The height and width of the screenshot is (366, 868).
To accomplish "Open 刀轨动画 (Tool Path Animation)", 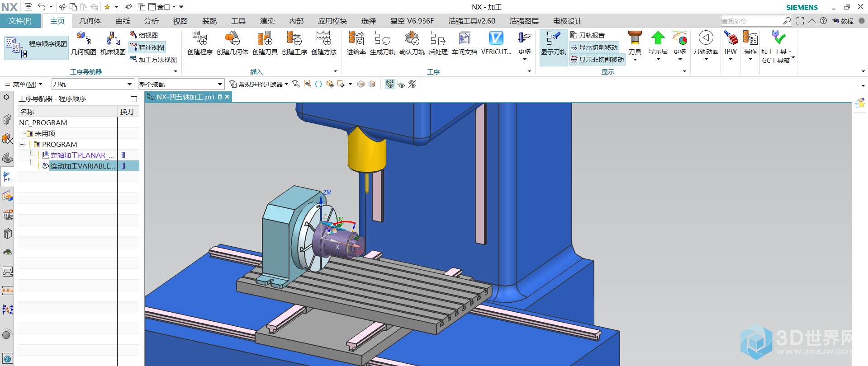I will [706, 44].
